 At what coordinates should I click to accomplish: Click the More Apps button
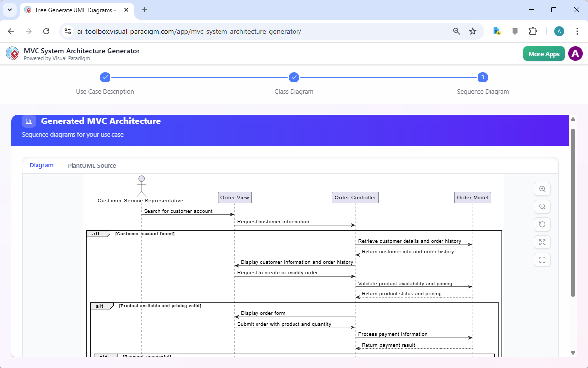coord(544,53)
